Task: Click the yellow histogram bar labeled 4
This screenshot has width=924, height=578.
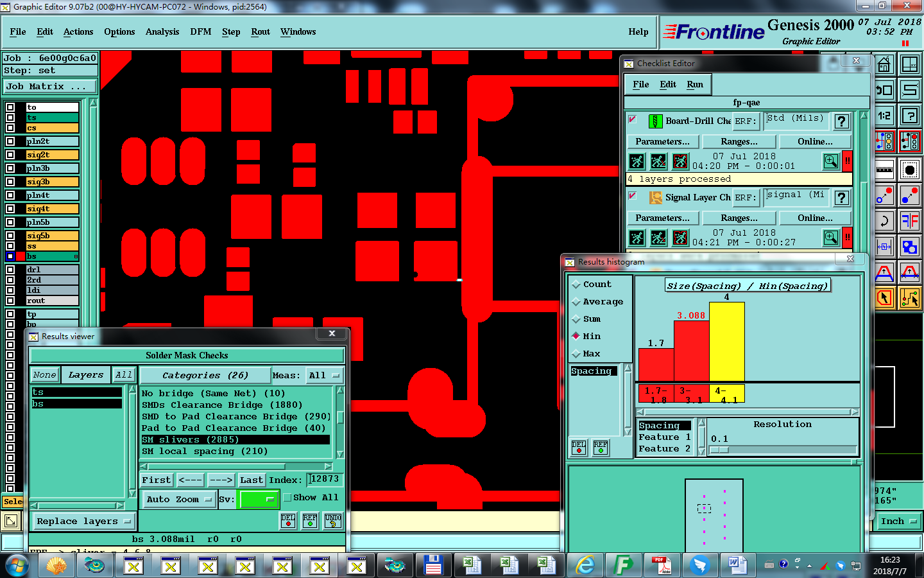Action: pyautogui.click(x=726, y=342)
